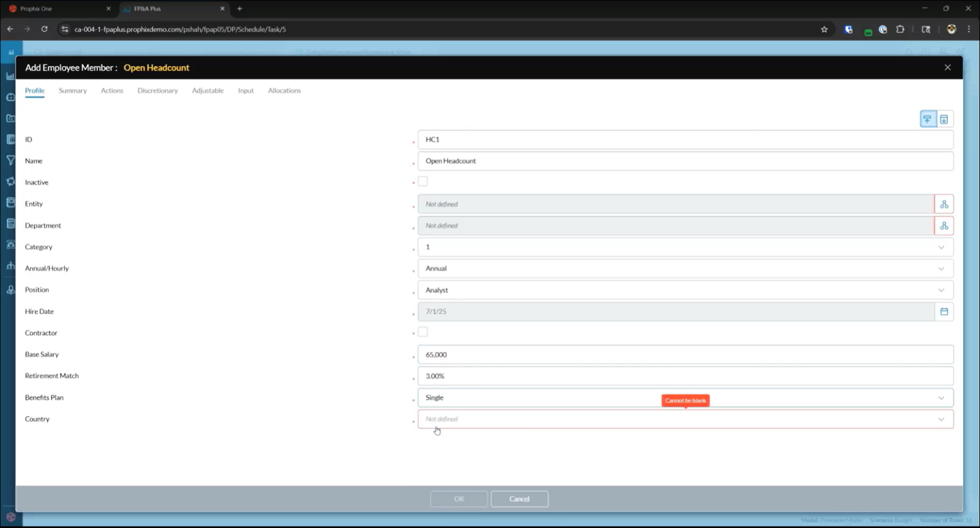The width and height of the screenshot is (980, 528).
Task: Open the Benefits Plan dropdown
Action: [x=941, y=398]
